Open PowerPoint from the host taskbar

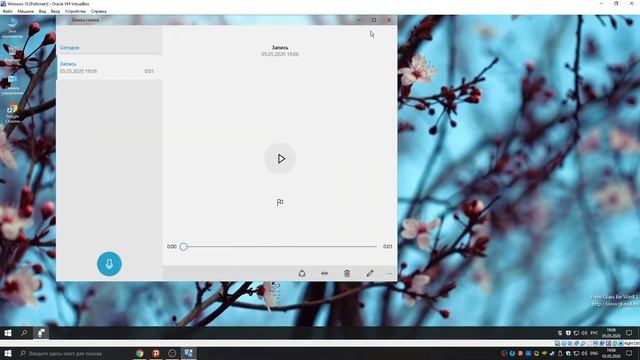156,353
